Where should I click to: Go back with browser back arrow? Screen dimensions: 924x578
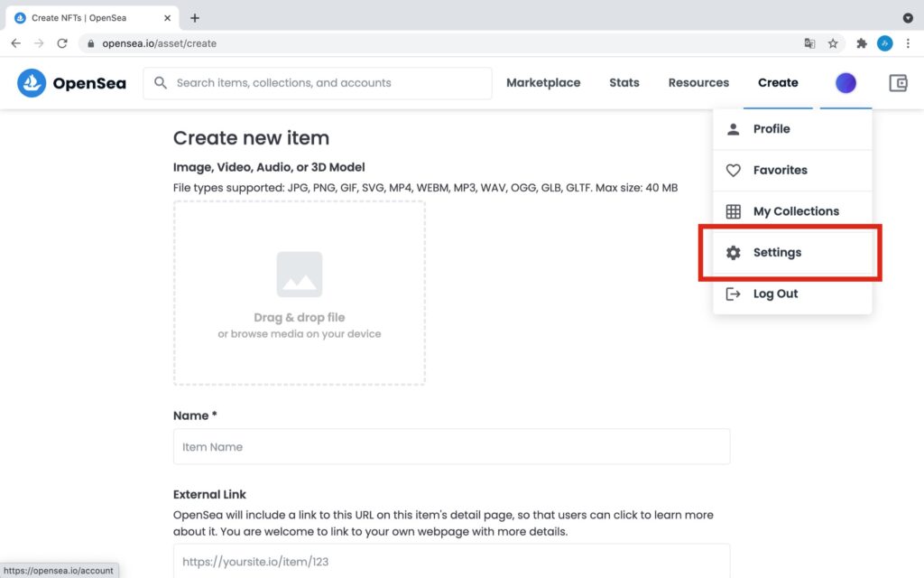16,43
